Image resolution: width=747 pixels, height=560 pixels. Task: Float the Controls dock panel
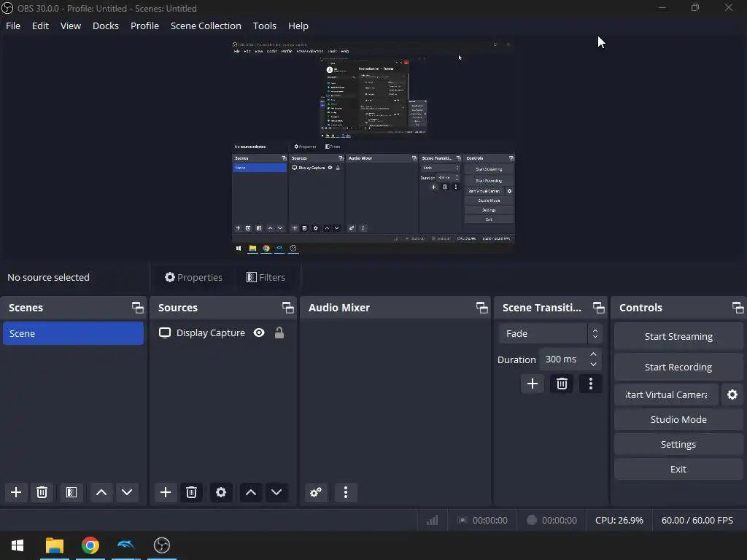pos(738,308)
